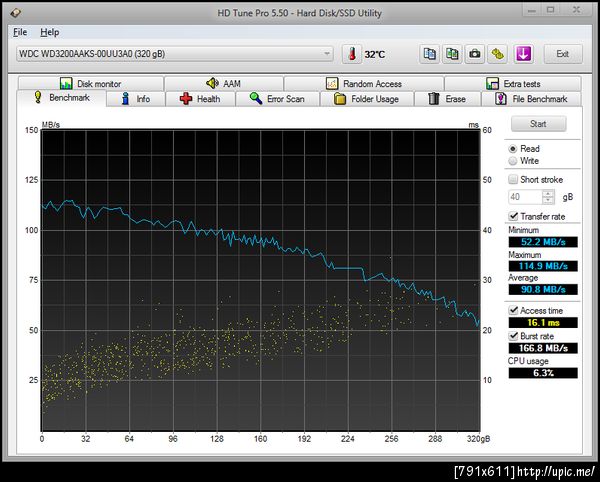Click the 6.3% CPU usage value

click(543, 373)
